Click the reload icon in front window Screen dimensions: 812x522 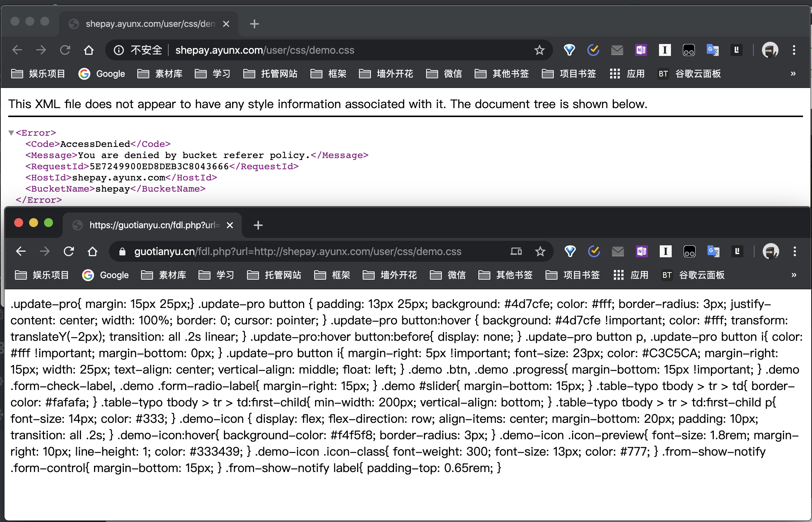[69, 252]
